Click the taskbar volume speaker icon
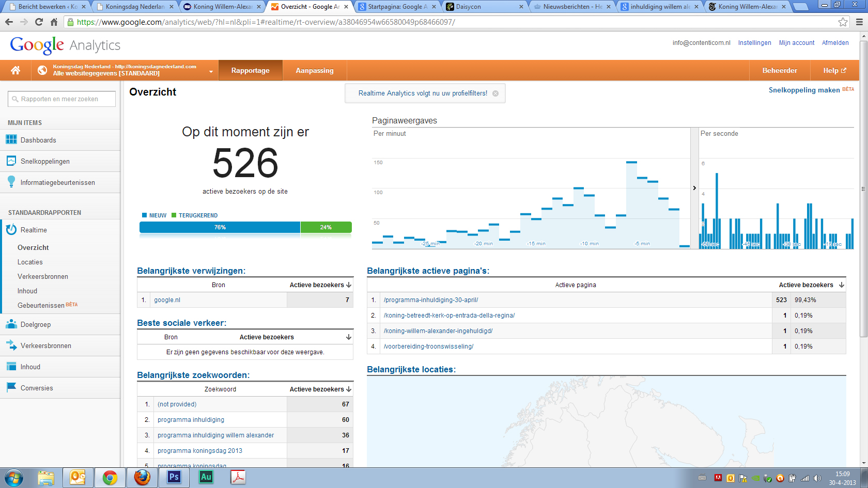868x488 pixels. pyautogui.click(x=817, y=478)
